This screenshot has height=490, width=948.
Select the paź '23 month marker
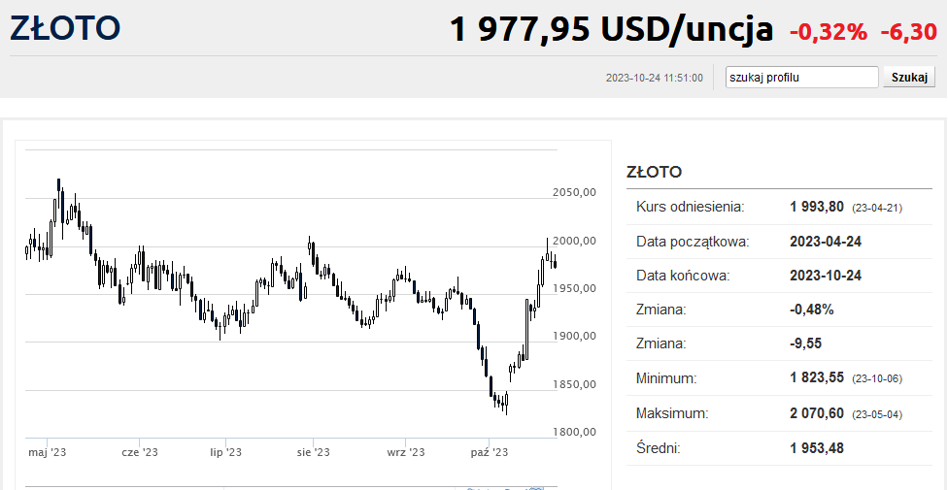(489, 453)
